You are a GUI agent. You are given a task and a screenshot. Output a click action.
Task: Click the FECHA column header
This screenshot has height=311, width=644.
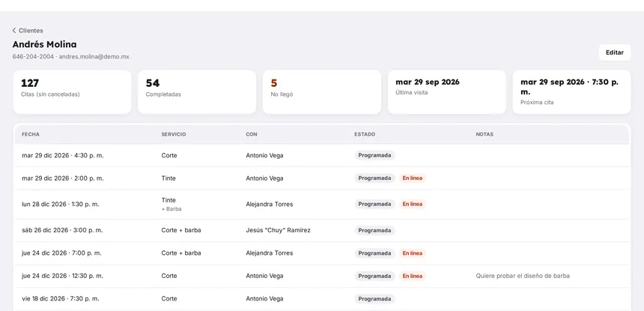(31, 134)
